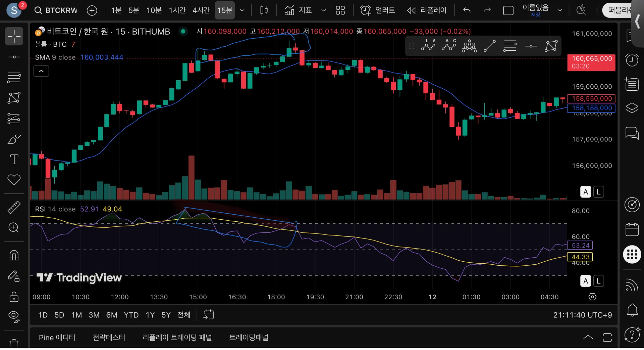This screenshot has width=644, height=350.
Task: Open the help center question icon
Action: click(632, 335)
